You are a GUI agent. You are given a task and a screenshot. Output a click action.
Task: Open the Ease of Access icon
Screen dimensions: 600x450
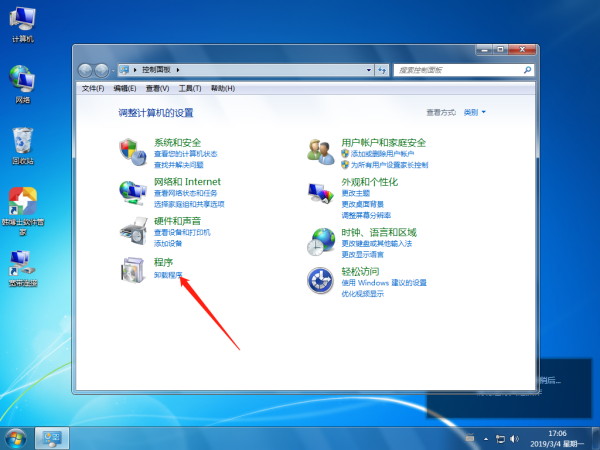320,280
